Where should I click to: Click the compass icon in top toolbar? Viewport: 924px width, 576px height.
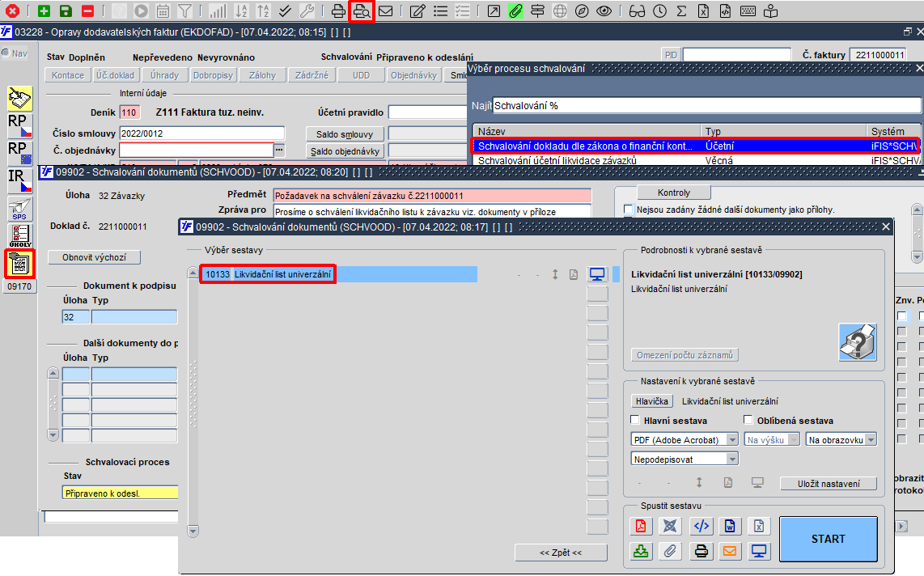(582, 11)
